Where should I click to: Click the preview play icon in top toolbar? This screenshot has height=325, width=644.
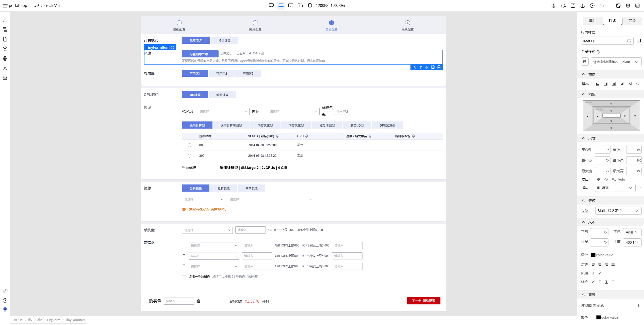[592, 6]
